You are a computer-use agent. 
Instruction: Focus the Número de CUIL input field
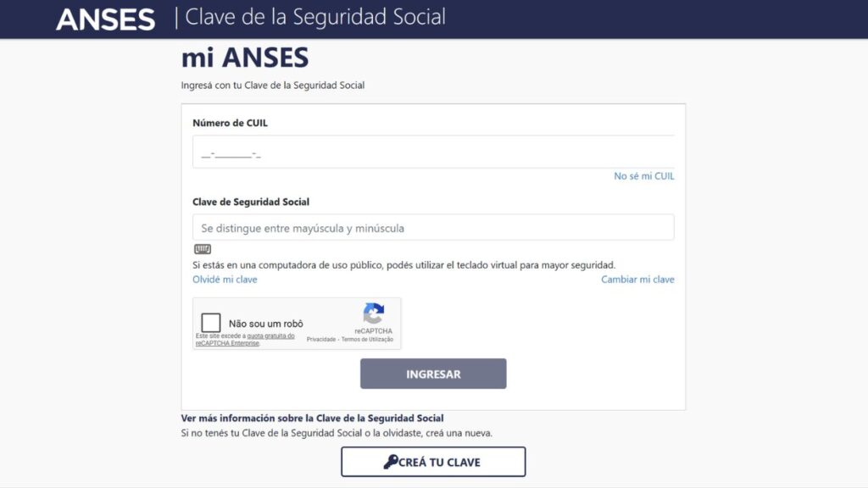point(433,153)
